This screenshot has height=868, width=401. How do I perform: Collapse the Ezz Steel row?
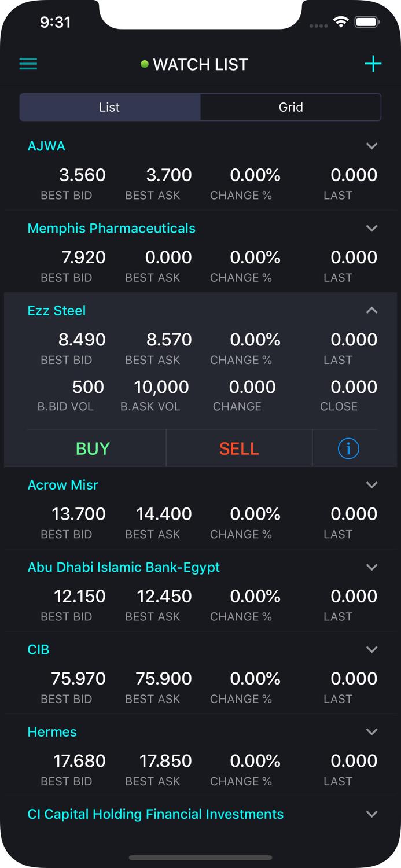tap(372, 311)
